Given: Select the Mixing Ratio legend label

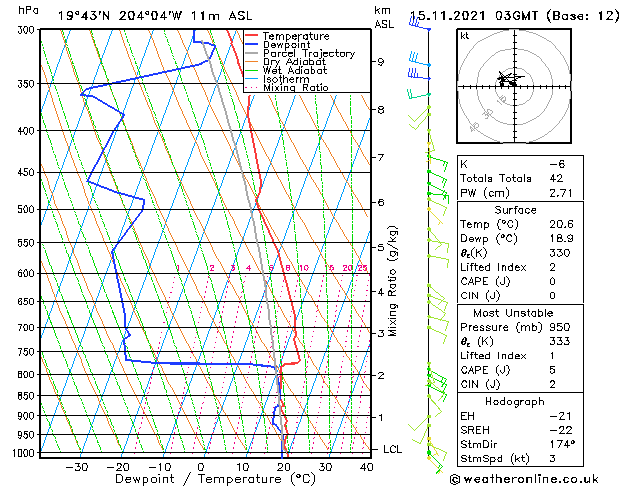Looking at the screenshot, I should 296,87.
